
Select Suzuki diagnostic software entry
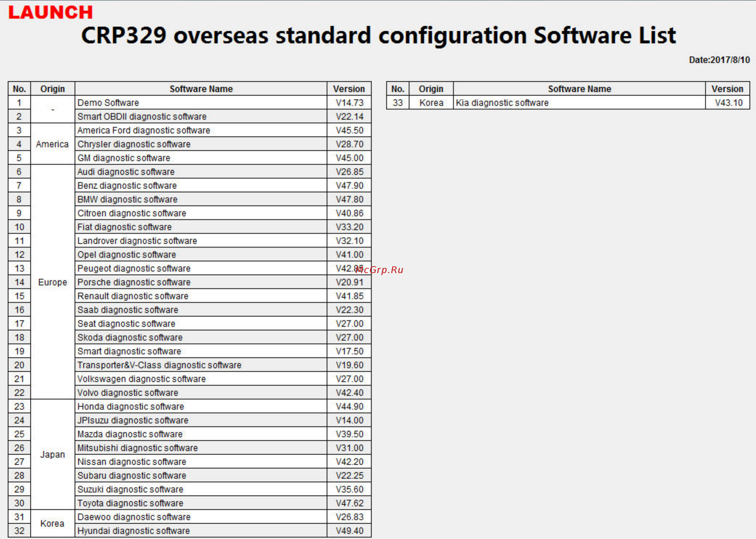(x=201, y=489)
